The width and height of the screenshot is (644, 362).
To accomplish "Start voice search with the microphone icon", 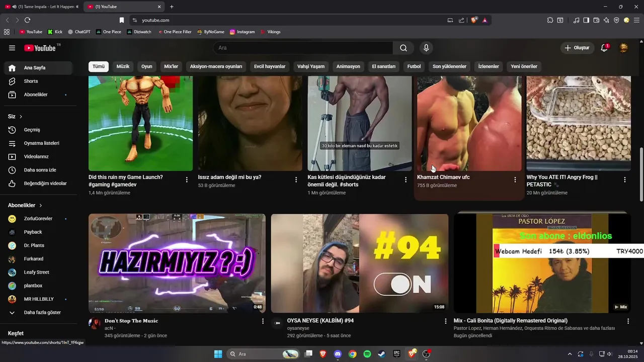I will 426,48.
